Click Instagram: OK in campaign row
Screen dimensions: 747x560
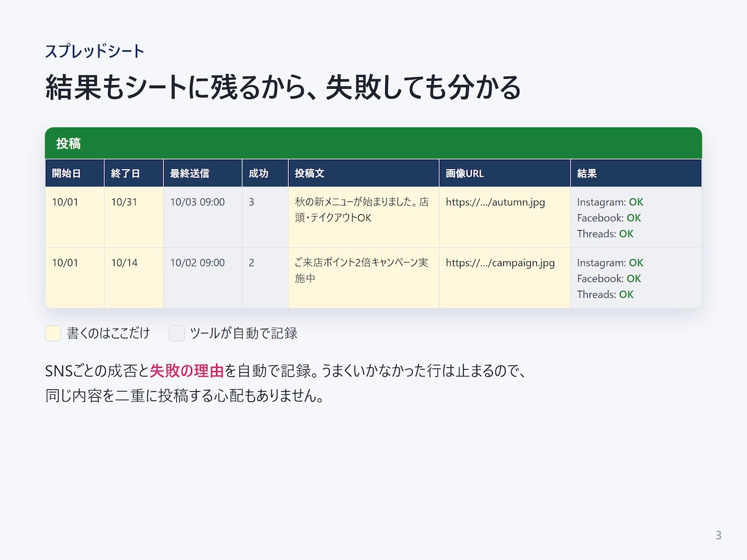(x=610, y=263)
